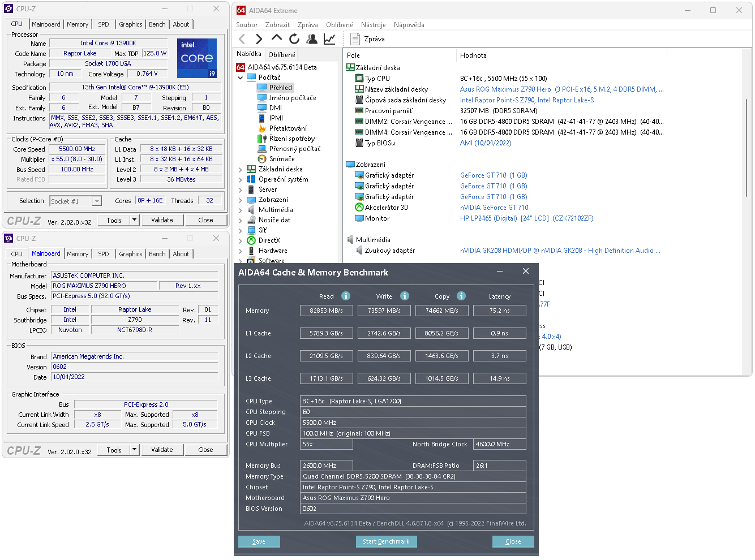Open AMI (10/04/2022) BIOS link
The width and height of the screenshot is (755, 560).
click(486, 143)
